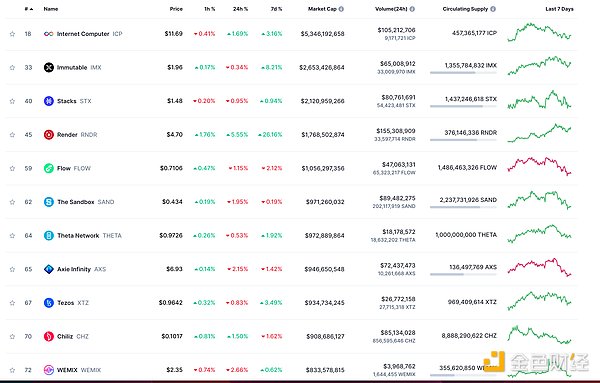Click the Stacks STX logo icon

(49, 101)
